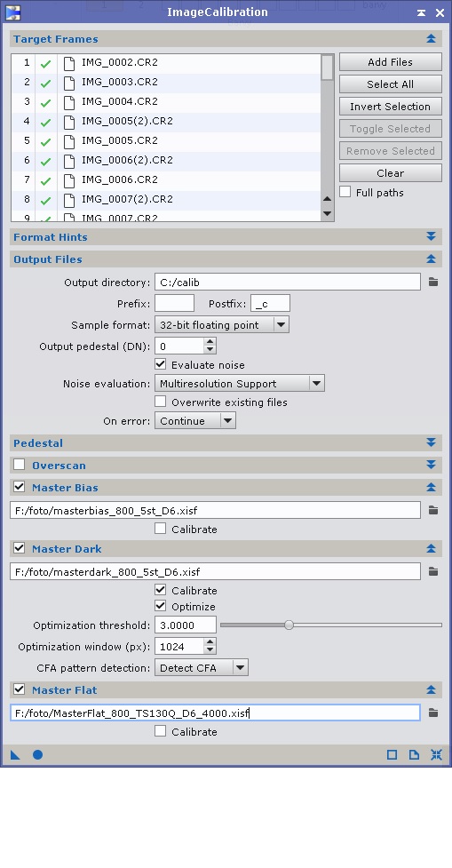This screenshot has width=452, height=868.
Task: Click the Reset icon in bottom bar
Action: (x=436, y=754)
